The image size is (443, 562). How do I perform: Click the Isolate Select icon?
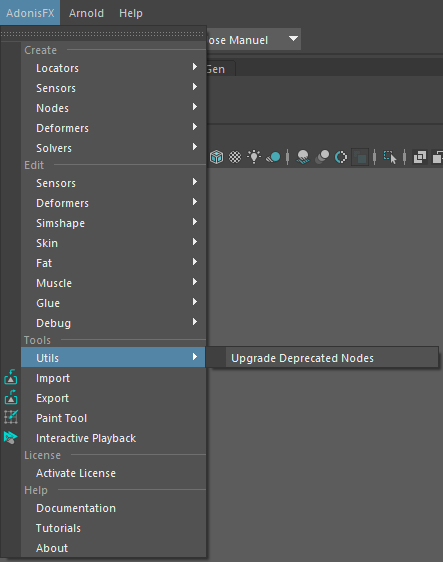(x=390, y=157)
